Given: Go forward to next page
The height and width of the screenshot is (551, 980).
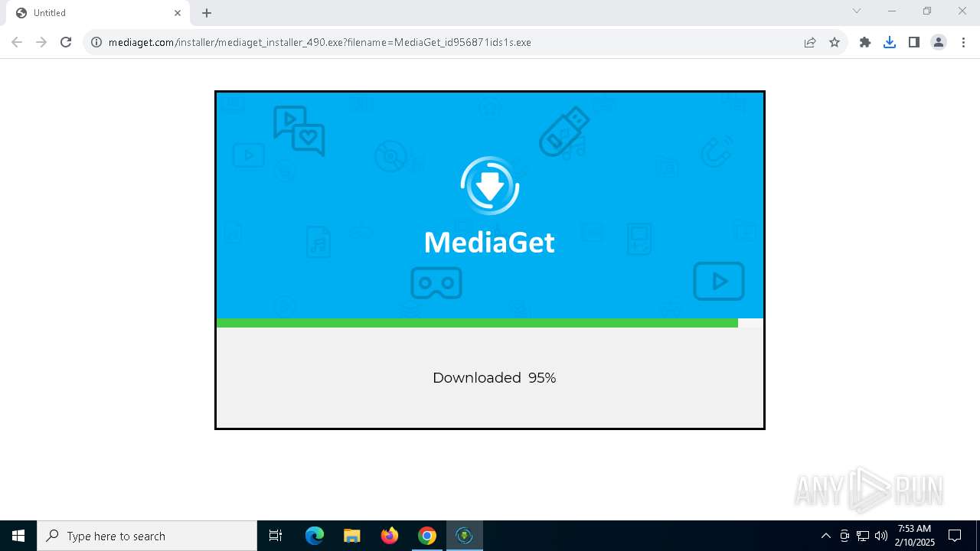Looking at the screenshot, I should click(x=41, y=42).
